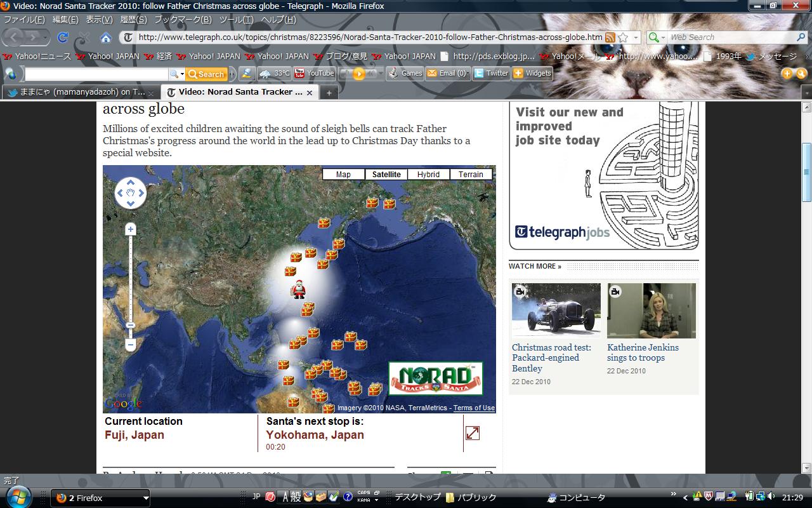Open the 経済 bookmark
This screenshot has width=812, height=508.
point(158,57)
